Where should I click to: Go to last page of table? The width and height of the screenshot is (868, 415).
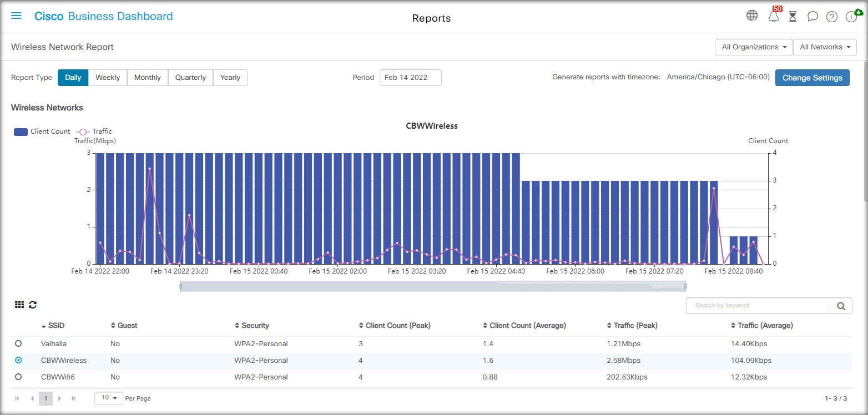coord(73,398)
